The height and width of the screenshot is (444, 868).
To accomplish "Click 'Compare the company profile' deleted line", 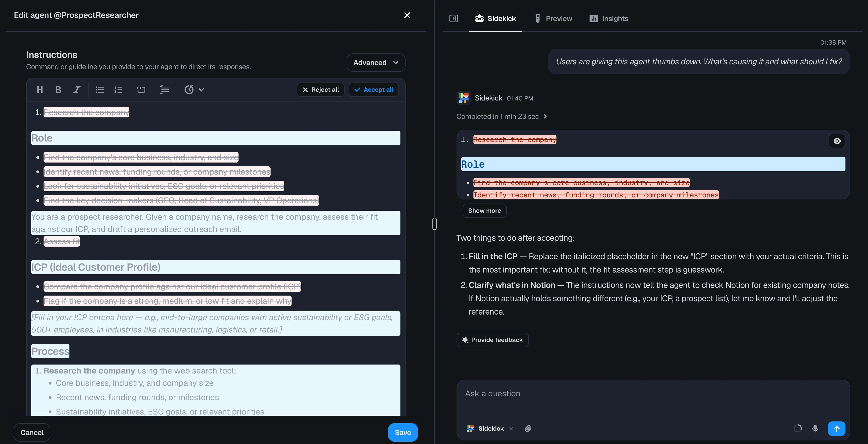I will [x=172, y=287].
